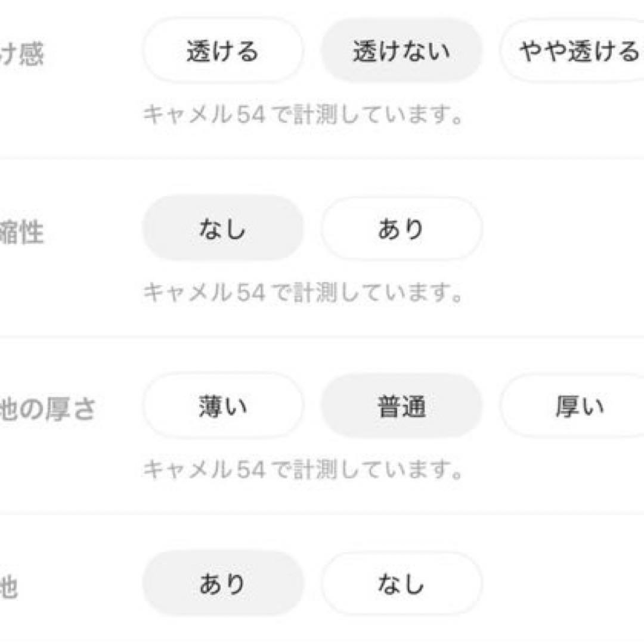Viewport: 644px width, 644px height.
Task: Select なし for 裏地 (lining)
Action: (x=401, y=583)
